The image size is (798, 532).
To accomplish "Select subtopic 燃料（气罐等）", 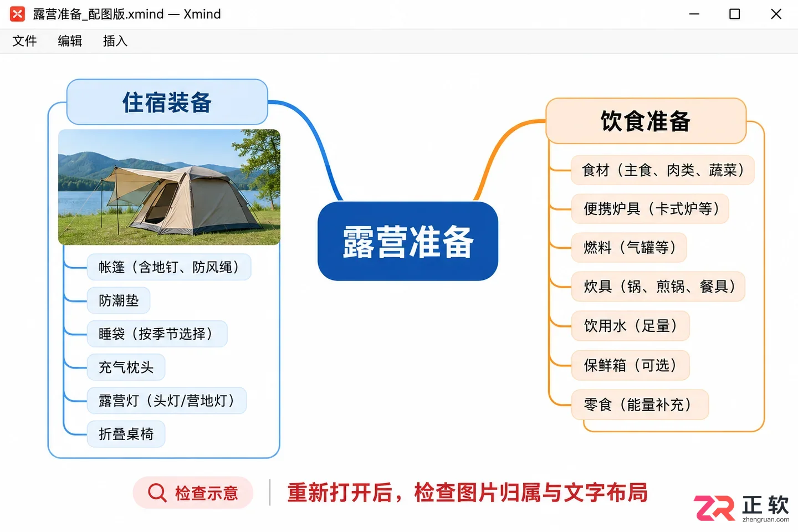I will tap(629, 248).
